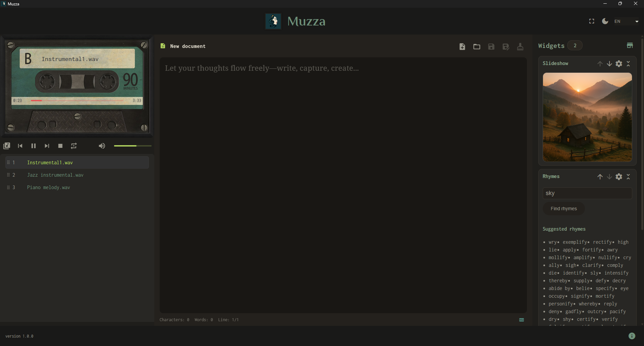Pause the playing Instrumental1.wav track
Viewport: 644px width, 346px height.
(x=33, y=146)
